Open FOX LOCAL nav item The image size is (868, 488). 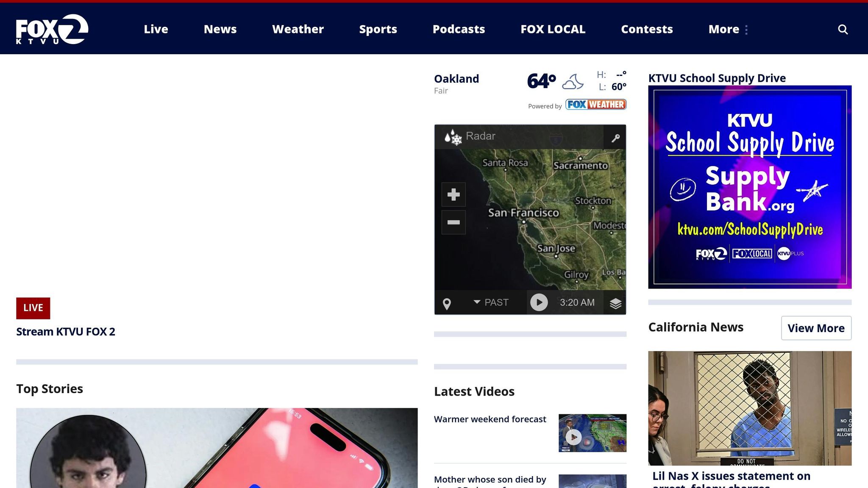(553, 29)
